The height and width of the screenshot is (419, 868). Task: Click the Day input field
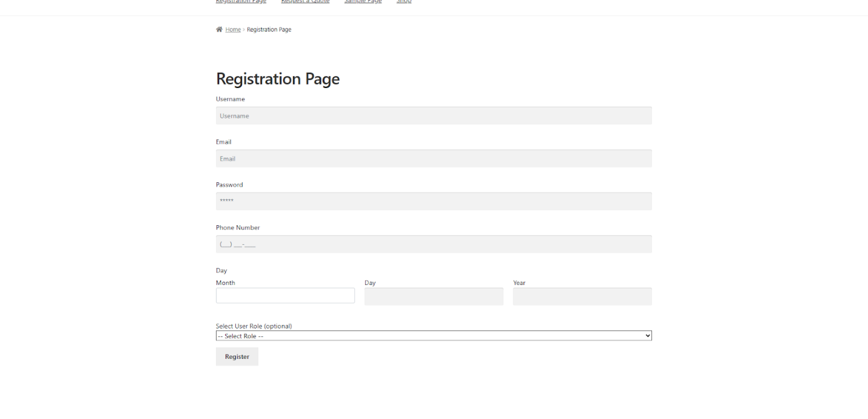tap(433, 296)
